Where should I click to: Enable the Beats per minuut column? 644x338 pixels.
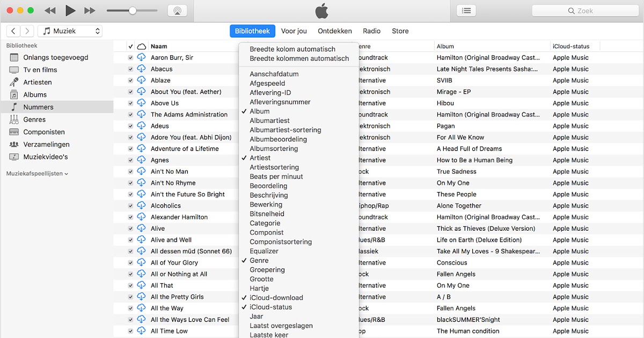[x=276, y=177]
